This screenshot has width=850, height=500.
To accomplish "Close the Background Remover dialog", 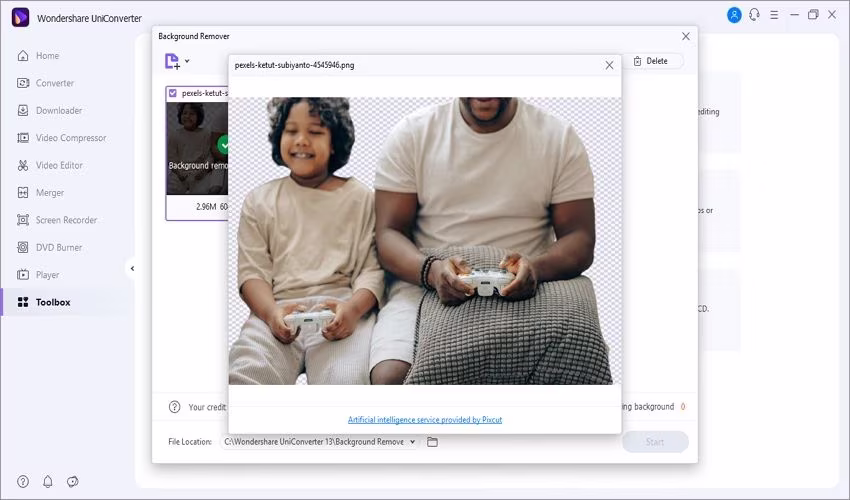I will tap(686, 36).
